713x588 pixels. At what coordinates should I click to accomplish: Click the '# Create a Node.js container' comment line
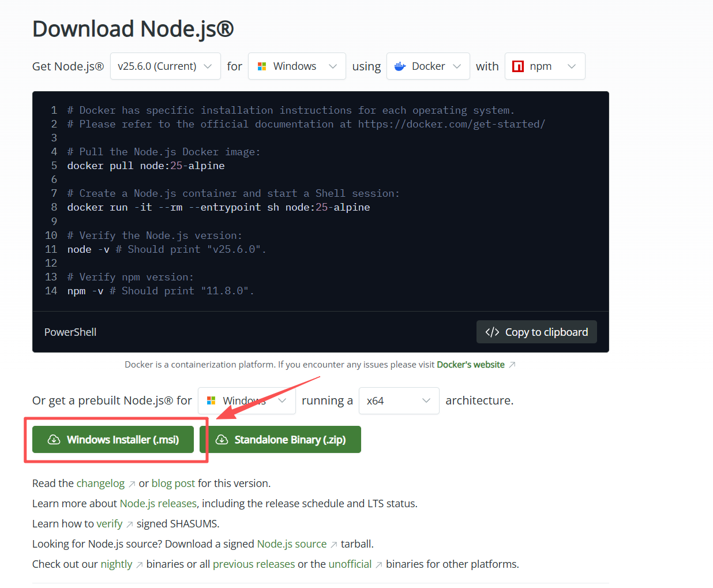coord(234,193)
